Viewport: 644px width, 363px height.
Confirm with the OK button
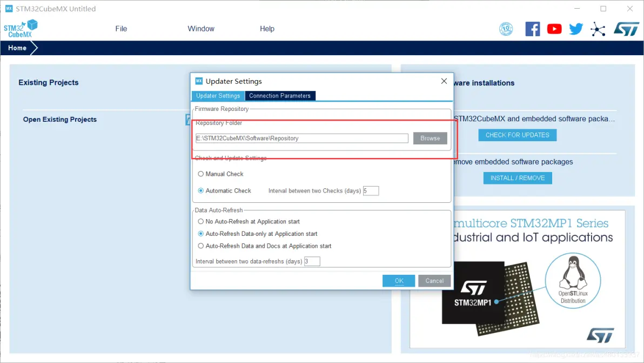(399, 281)
